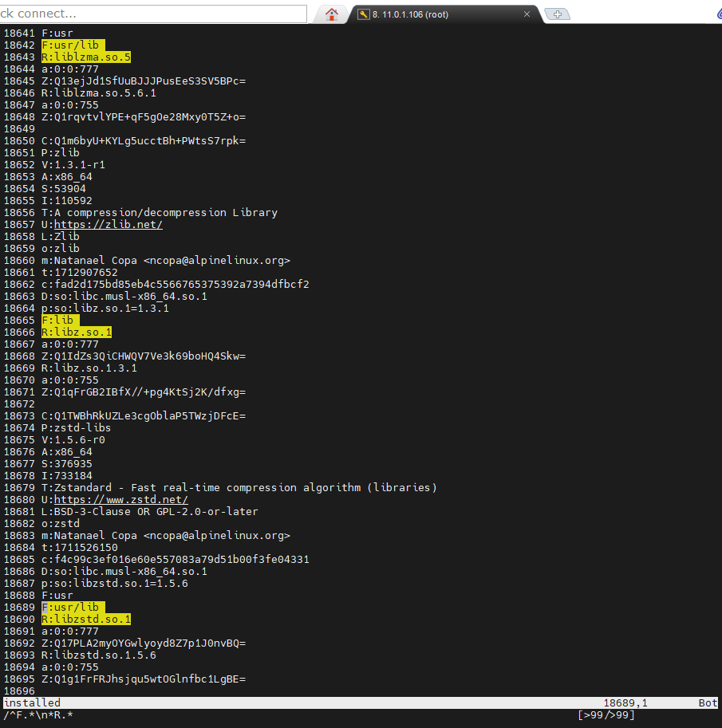
Task: Place cursor on highlighted R:libzstd.so.1 text
Action: coord(86,620)
